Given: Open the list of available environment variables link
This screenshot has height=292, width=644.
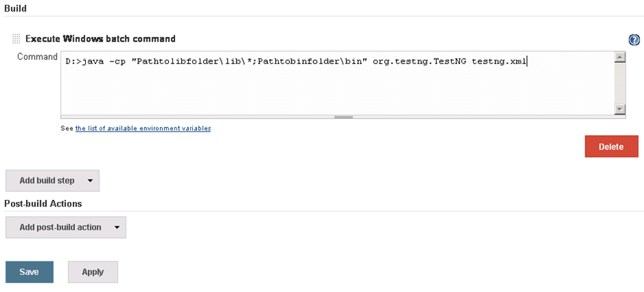Looking at the screenshot, I should tap(142, 128).
